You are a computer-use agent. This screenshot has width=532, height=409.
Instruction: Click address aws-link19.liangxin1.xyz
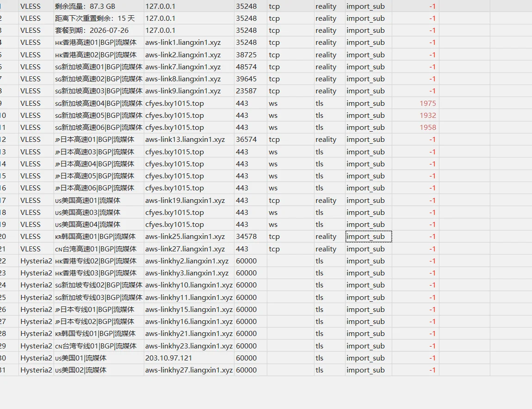tap(185, 201)
